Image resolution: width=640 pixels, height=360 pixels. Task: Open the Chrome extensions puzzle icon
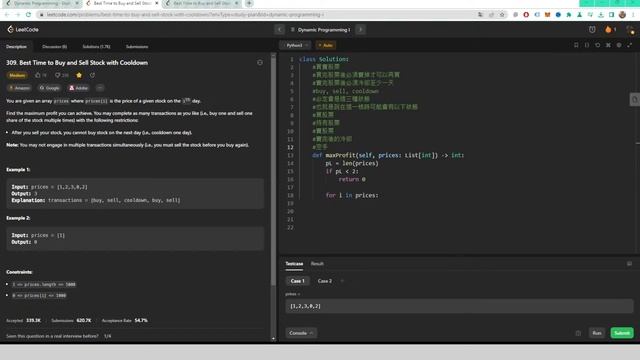click(x=569, y=14)
